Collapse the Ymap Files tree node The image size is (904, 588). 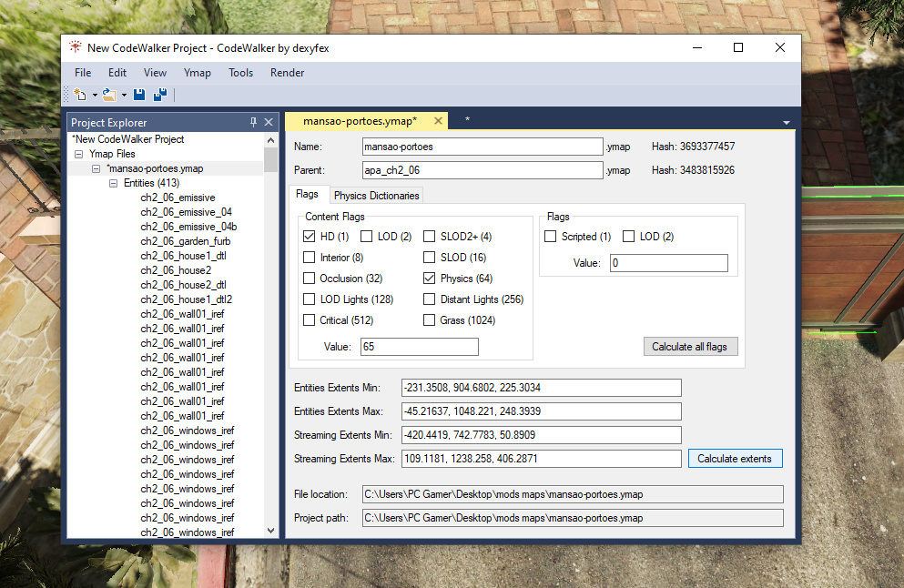click(79, 155)
